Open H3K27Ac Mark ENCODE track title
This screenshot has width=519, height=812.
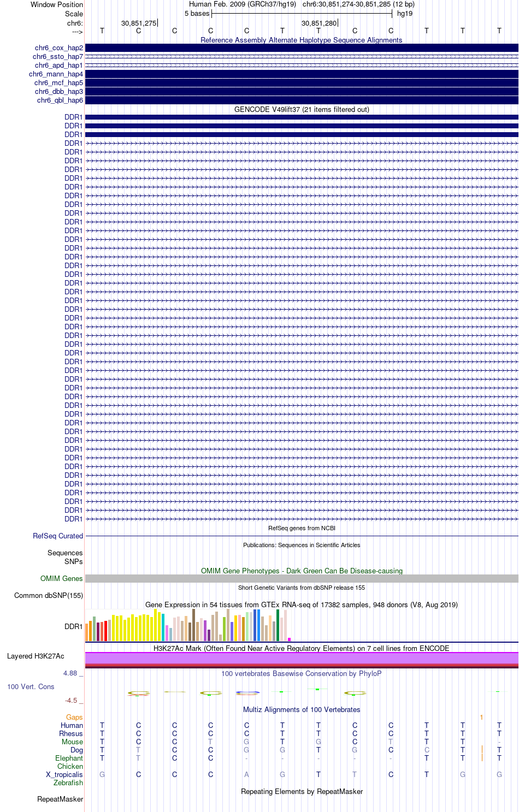pos(302,649)
